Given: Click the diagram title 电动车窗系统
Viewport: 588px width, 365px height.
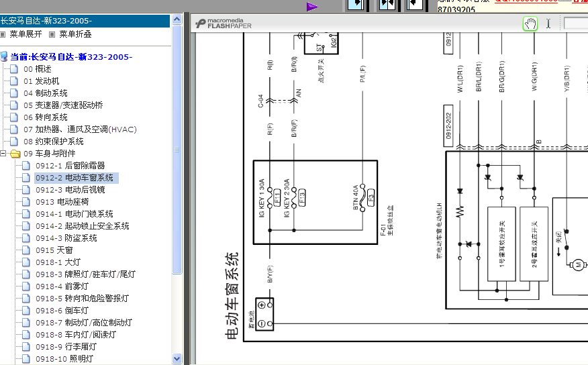Looking at the screenshot, I should pyautogui.click(x=232, y=296).
